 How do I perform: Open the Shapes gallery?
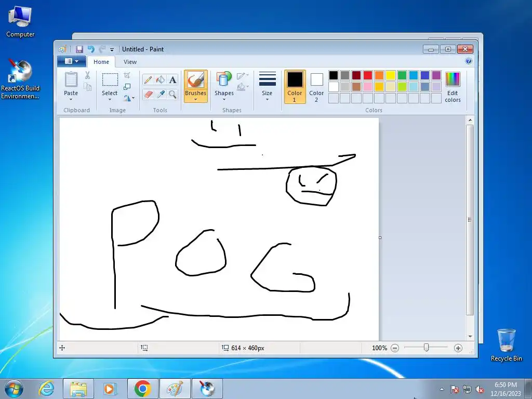(x=224, y=86)
